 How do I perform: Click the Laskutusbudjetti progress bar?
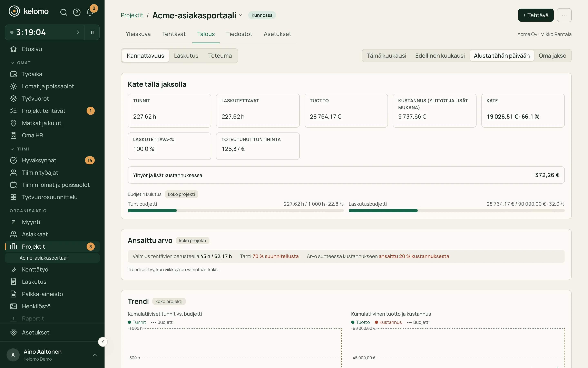(456, 211)
